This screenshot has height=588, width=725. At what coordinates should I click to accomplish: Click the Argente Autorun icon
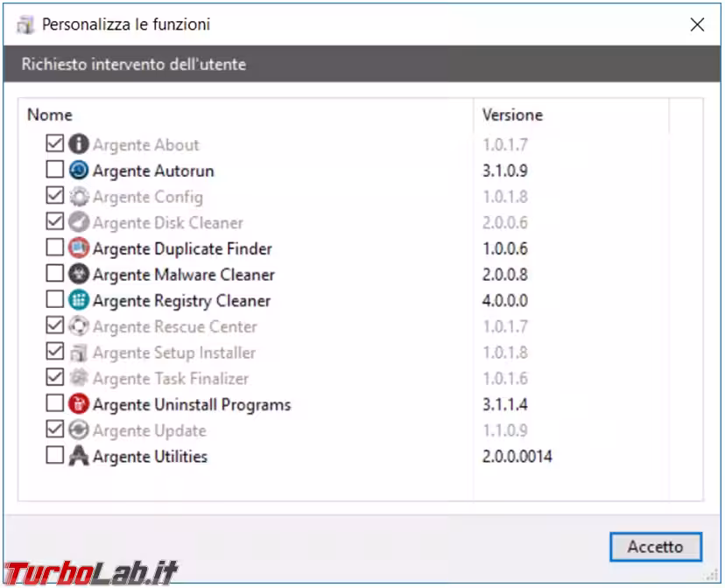pyautogui.click(x=79, y=170)
